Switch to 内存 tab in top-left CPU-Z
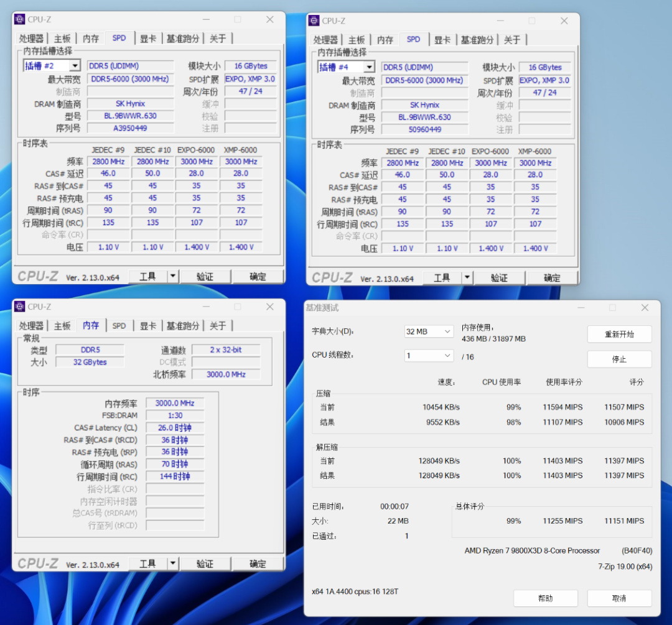The image size is (672, 625). [91, 39]
